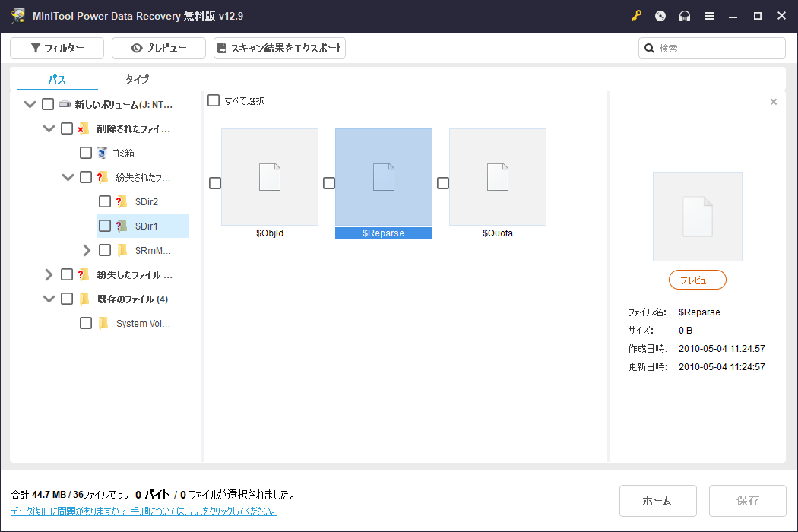798x532 pixels.
Task: Select the $ObjId file thumbnail
Action: coord(270,177)
